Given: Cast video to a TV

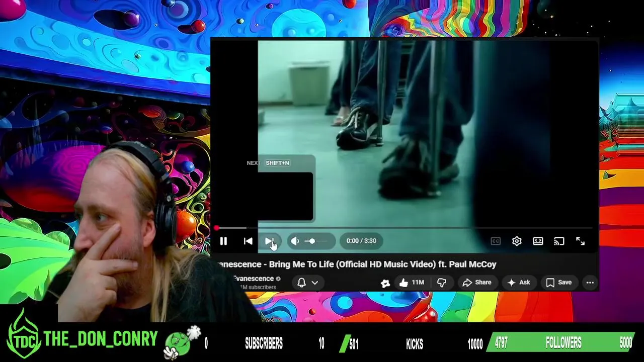Looking at the screenshot, I should (x=559, y=241).
